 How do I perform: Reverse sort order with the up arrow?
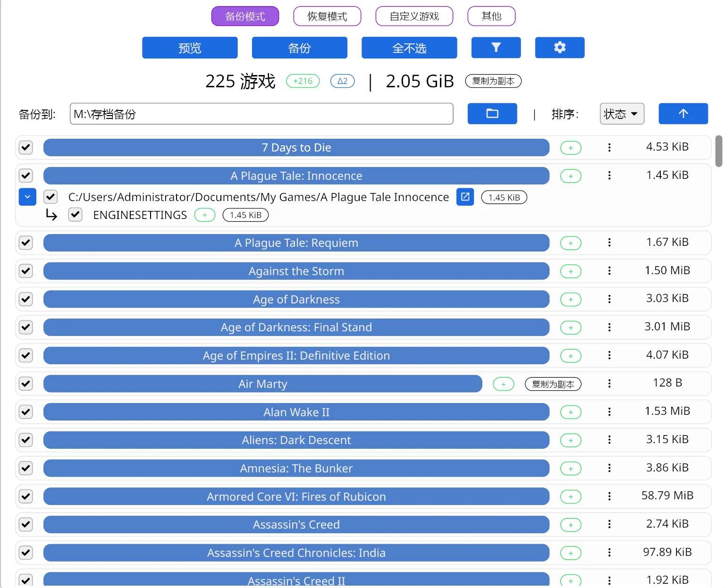pyautogui.click(x=683, y=114)
